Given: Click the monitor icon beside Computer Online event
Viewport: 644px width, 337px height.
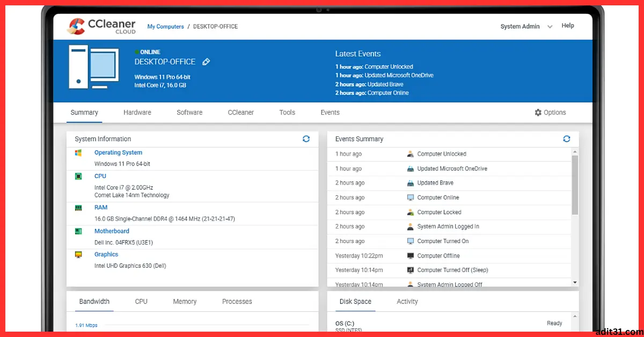Looking at the screenshot, I should pyautogui.click(x=411, y=197).
